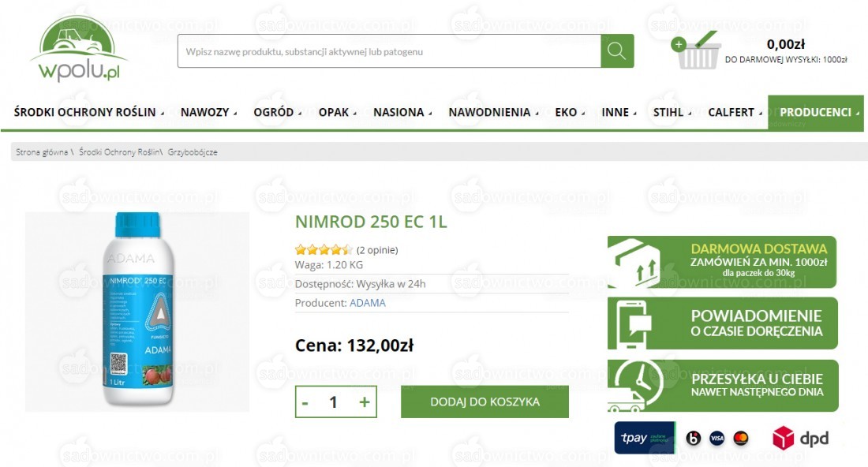Expand the Nawozy menu
Image resolution: width=868 pixels, height=467 pixels.
pyautogui.click(x=208, y=112)
